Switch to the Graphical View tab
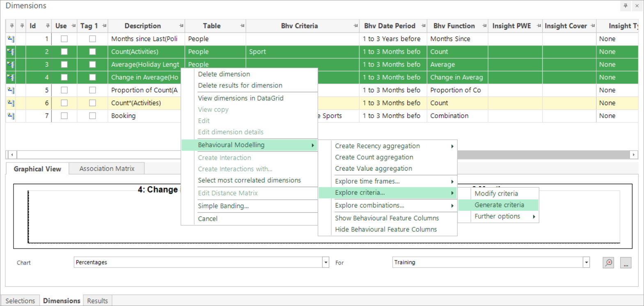 (x=37, y=169)
